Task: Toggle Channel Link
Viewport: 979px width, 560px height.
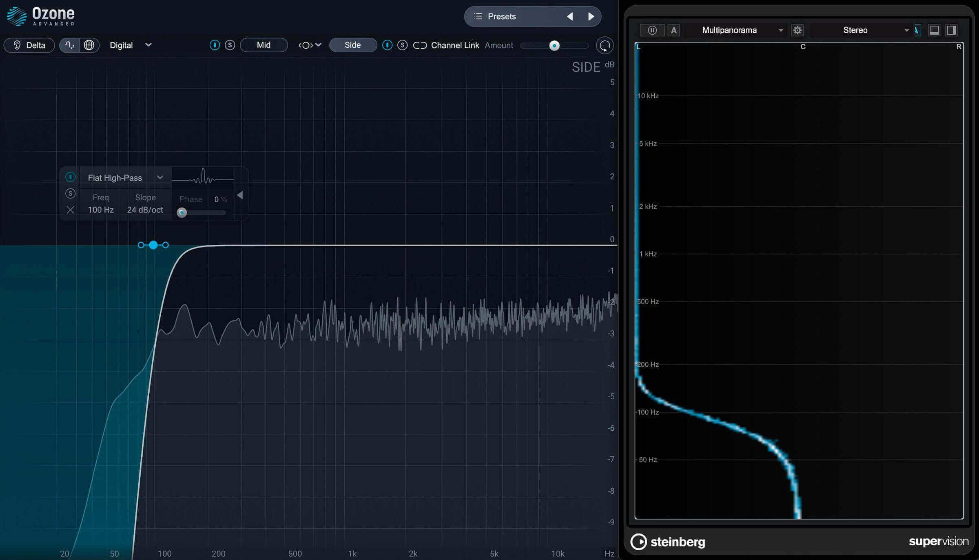Action: tap(446, 45)
